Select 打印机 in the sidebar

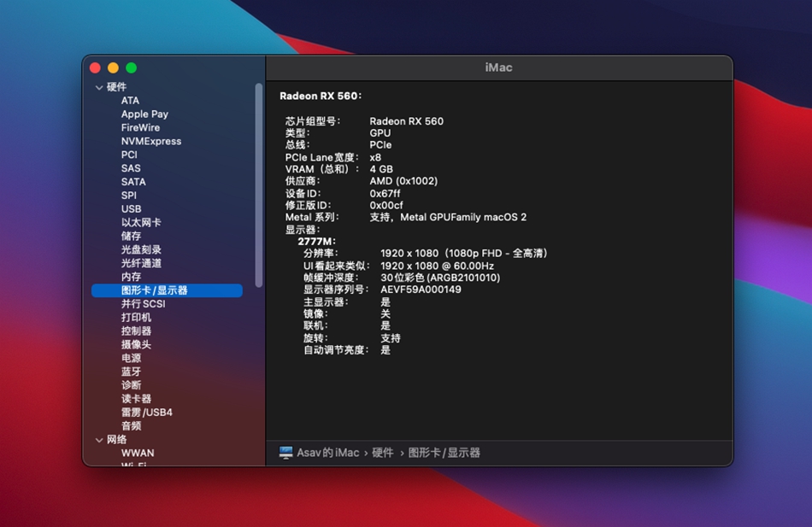coord(136,318)
